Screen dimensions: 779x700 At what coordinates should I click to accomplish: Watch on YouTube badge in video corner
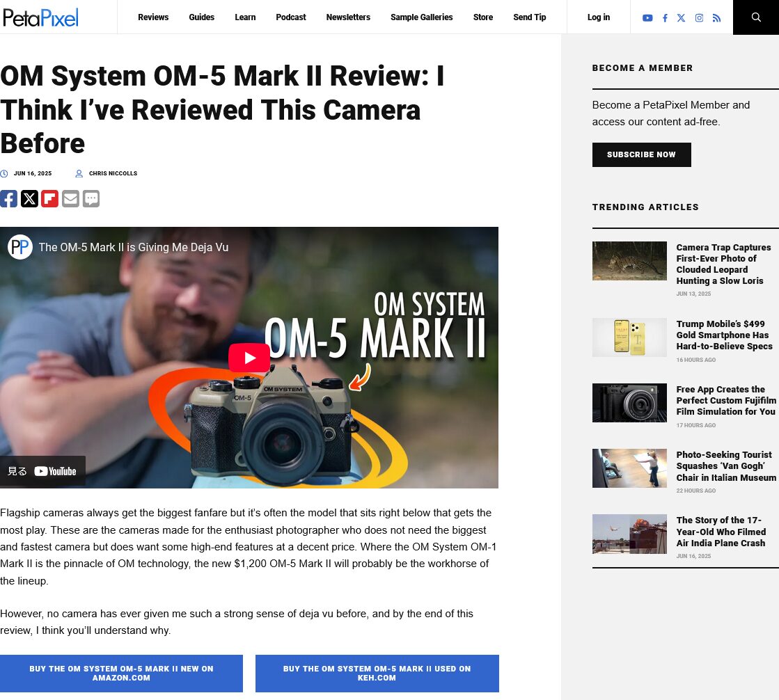pos(42,471)
